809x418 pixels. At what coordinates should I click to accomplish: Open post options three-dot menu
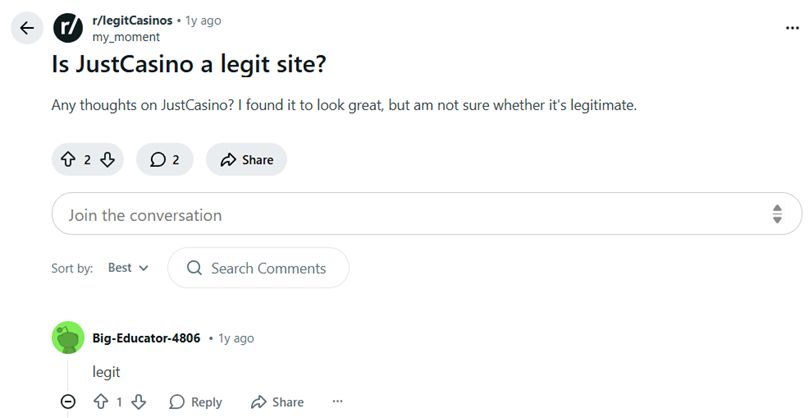click(793, 28)
